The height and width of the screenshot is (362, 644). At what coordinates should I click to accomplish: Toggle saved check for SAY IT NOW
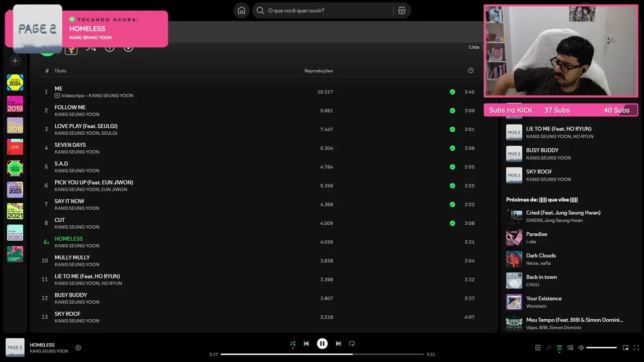pyautogui.click(x=452, y=205)
